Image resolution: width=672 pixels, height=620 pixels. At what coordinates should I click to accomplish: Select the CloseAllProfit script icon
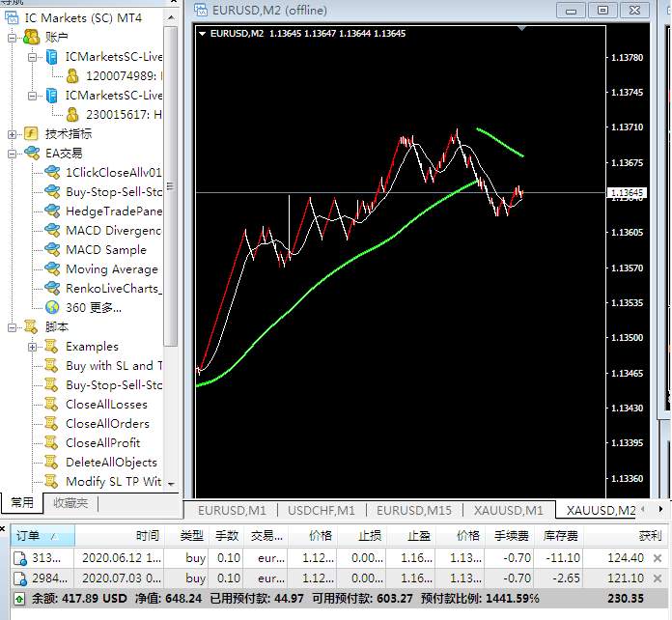[51, 442]
